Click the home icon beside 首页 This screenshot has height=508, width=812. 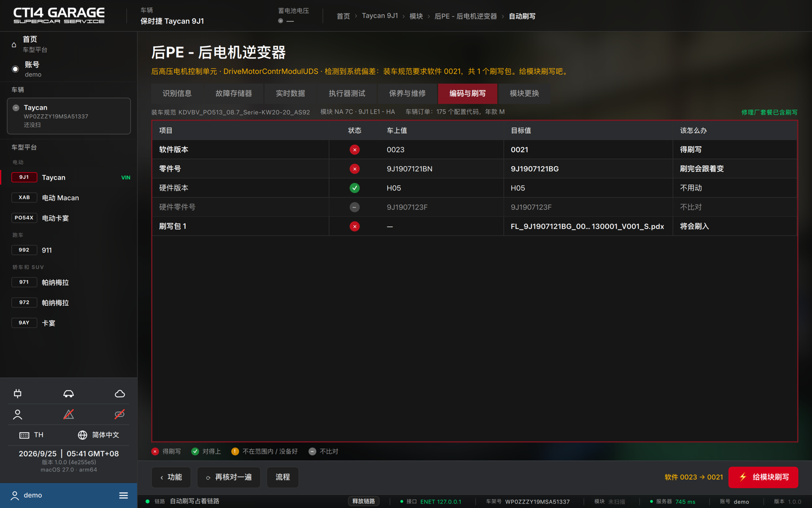click(x=14, y=45)
